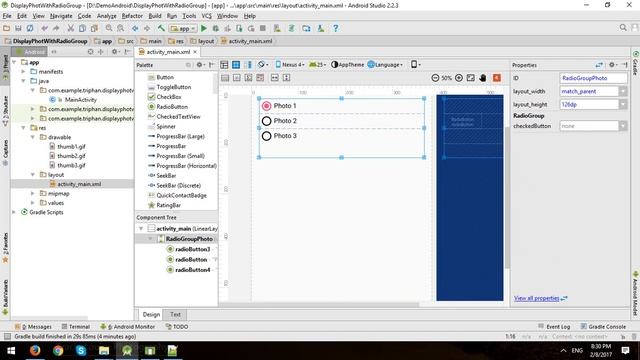Click the Debug app bug icon
Viewport: 640px width, 360px height.
[x=216, y=28]
